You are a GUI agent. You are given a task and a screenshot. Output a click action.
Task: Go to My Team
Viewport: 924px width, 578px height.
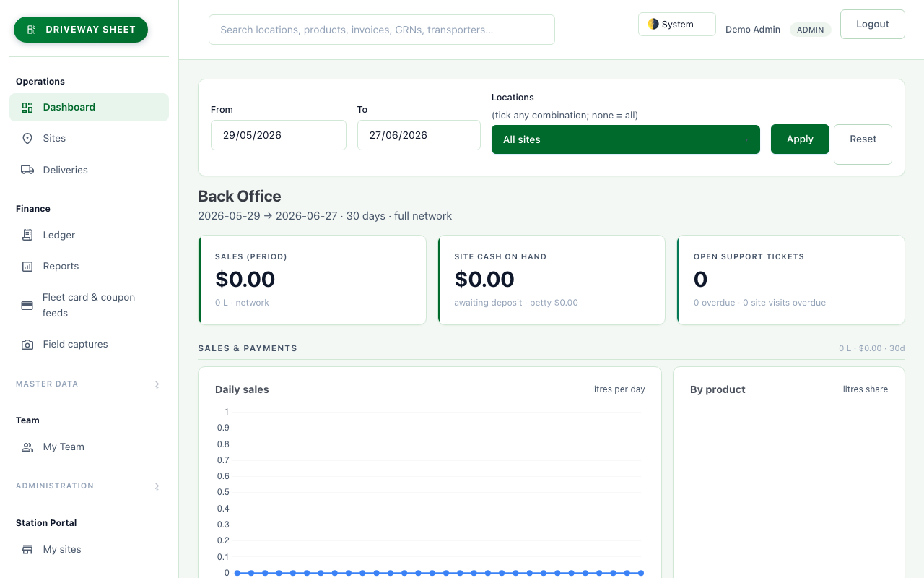click(x=89, y=447)
